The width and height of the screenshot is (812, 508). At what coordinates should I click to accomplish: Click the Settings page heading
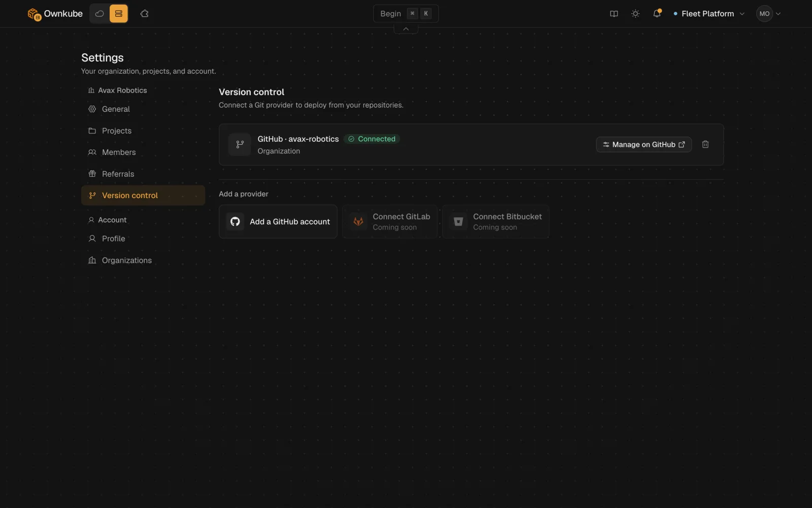pos(103,58)
